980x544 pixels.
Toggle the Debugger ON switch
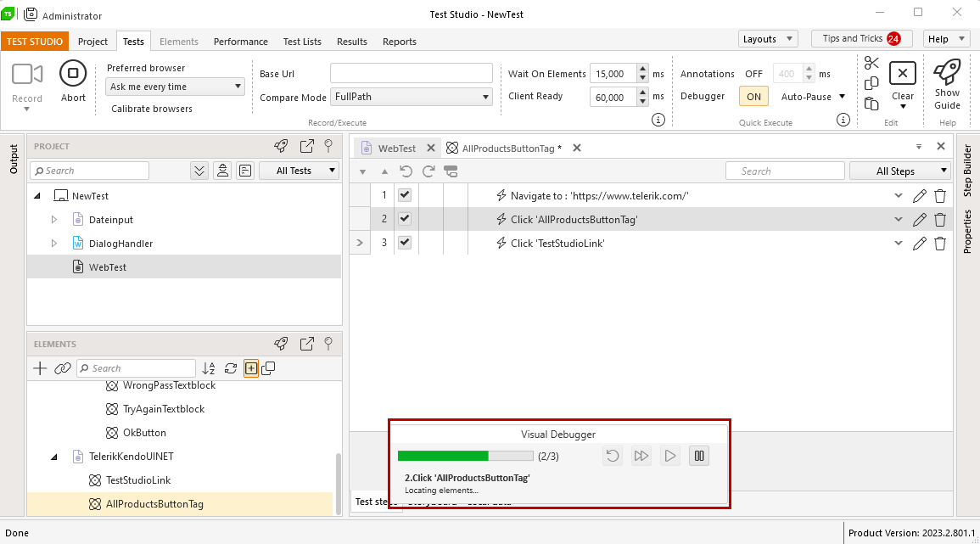click(x=753, y=96)
